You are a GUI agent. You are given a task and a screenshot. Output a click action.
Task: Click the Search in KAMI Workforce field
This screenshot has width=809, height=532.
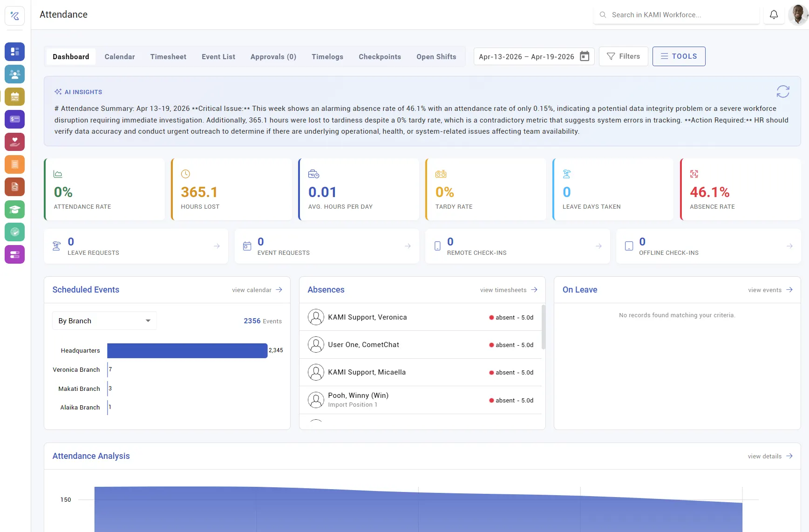676,15
